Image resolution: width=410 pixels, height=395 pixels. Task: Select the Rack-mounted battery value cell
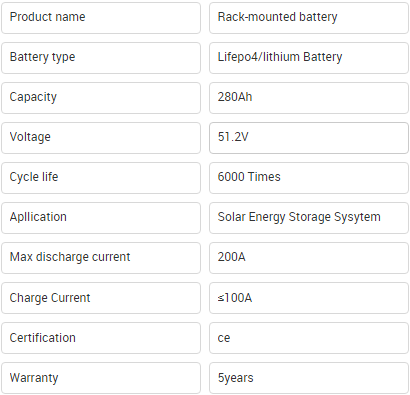click(309, 18)
